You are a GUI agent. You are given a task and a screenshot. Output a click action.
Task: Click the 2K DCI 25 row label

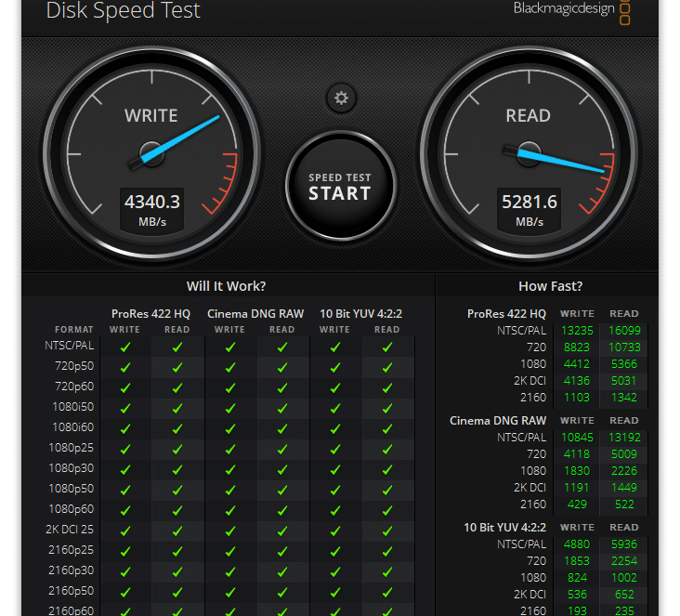(70, 530)
